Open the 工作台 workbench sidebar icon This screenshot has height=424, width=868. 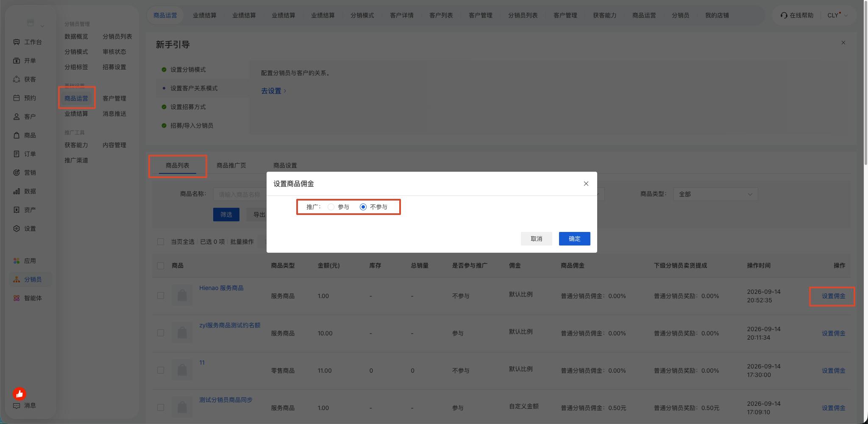click(x=17, y=42)
